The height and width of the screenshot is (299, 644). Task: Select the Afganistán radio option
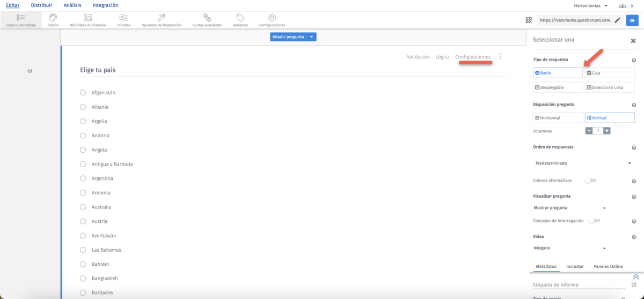click(83, 93)
